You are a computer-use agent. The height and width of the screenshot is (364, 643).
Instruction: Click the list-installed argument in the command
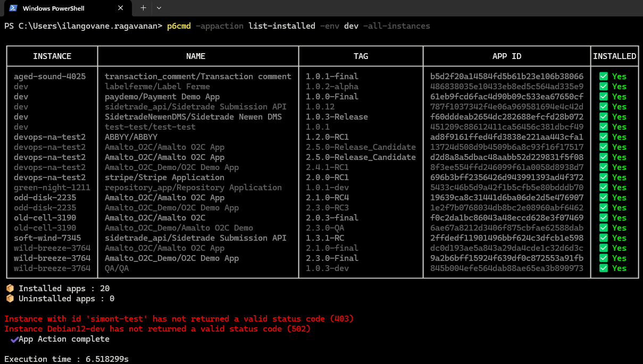point(282,26)
